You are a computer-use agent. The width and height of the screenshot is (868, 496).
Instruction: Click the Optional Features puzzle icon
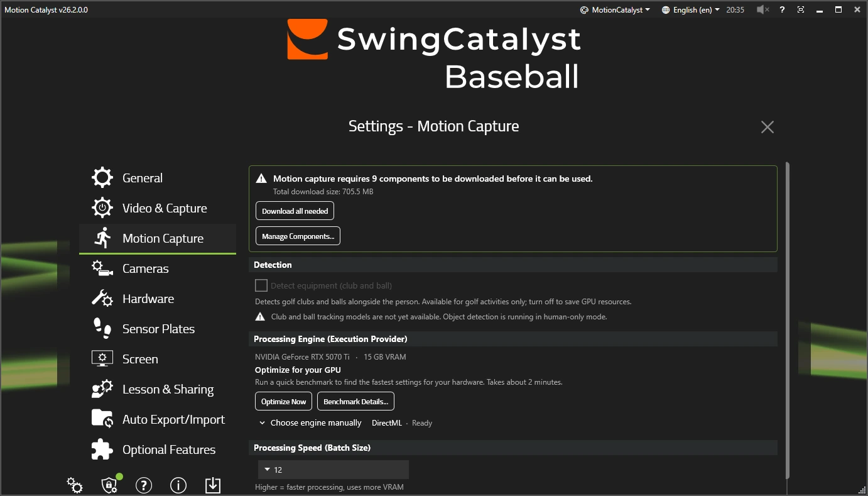tap(102, 449)
